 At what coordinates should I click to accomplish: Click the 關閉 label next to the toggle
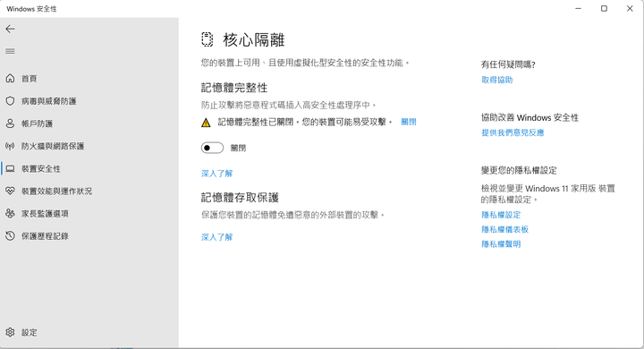[238, 148]
